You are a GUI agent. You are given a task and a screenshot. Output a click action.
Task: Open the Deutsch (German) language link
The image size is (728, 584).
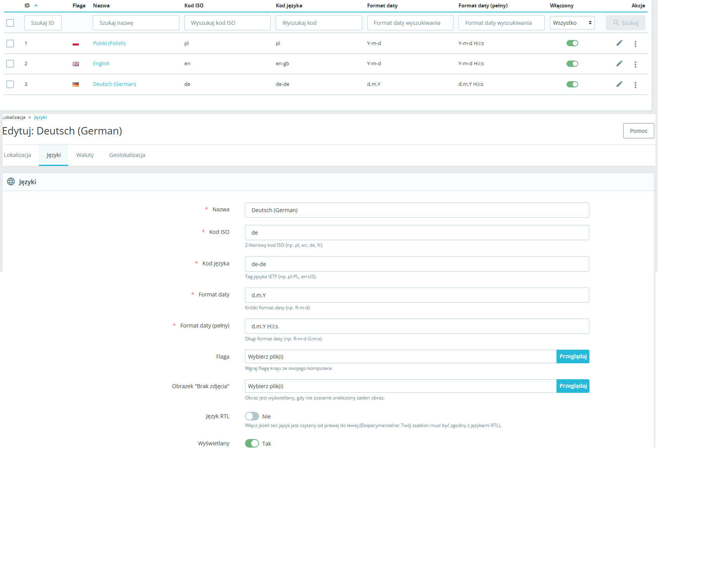click(x=115, y=84)
